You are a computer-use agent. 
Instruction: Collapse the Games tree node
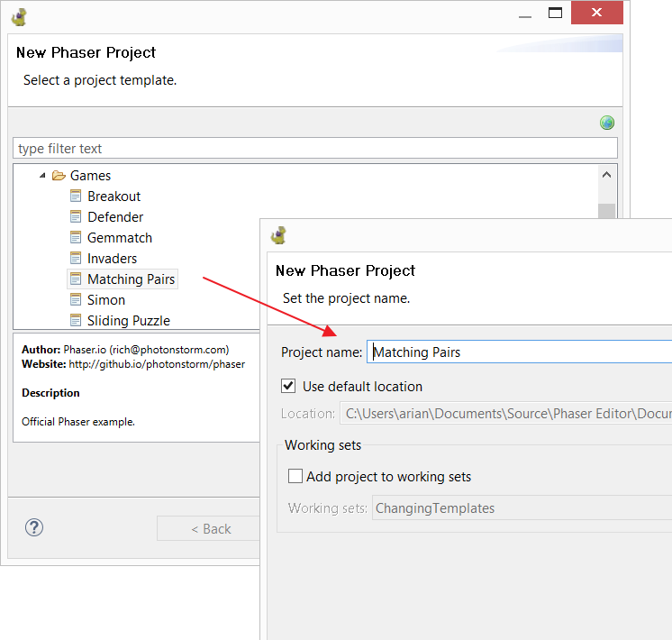click(42, 176)
